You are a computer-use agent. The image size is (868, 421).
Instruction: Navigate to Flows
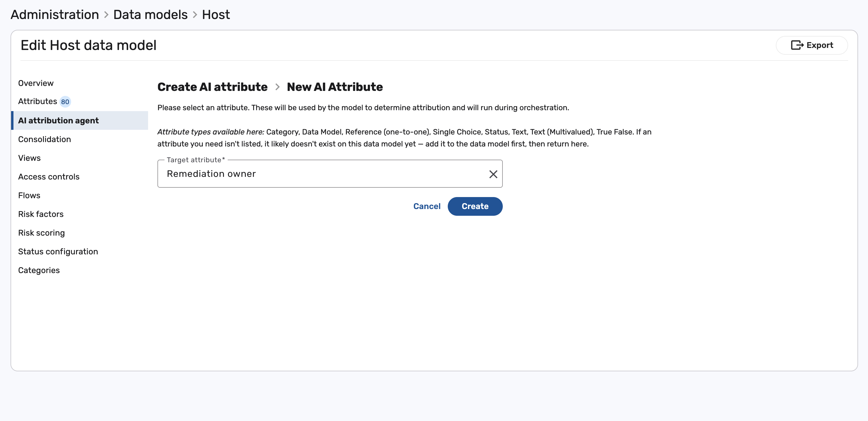tap(29, 195)
